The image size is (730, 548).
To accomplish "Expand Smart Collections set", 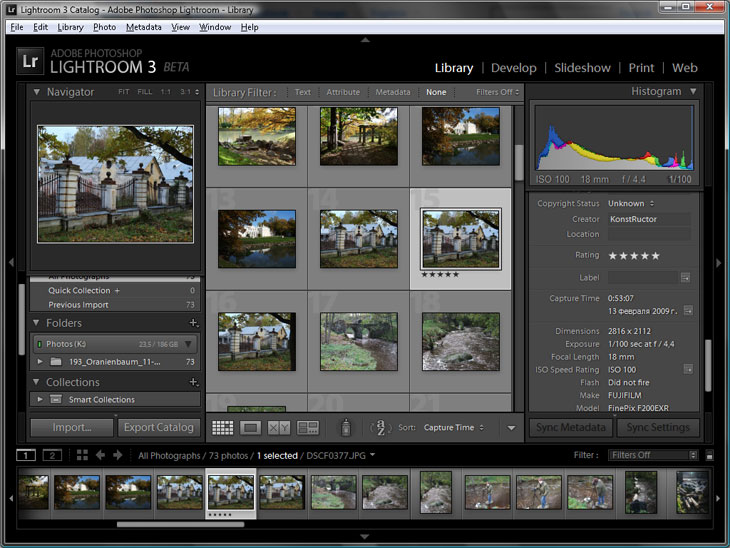I will 40,399.
